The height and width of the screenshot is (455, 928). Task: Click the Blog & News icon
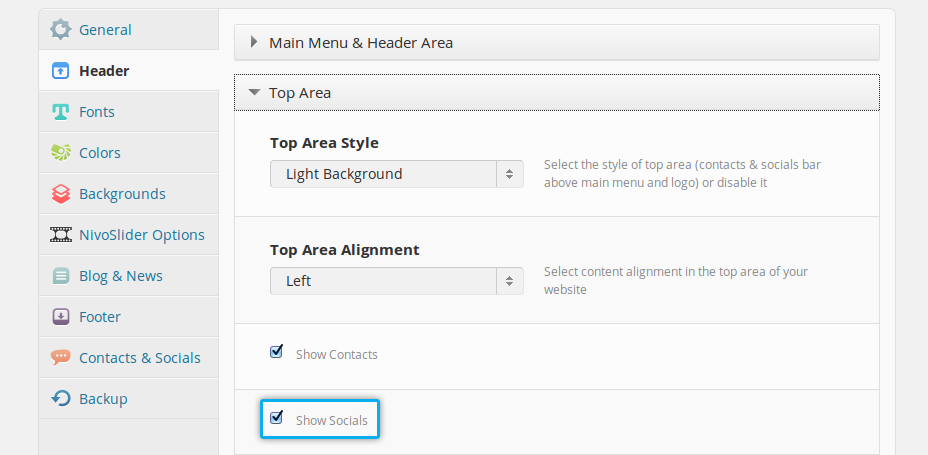coord(61,276)
